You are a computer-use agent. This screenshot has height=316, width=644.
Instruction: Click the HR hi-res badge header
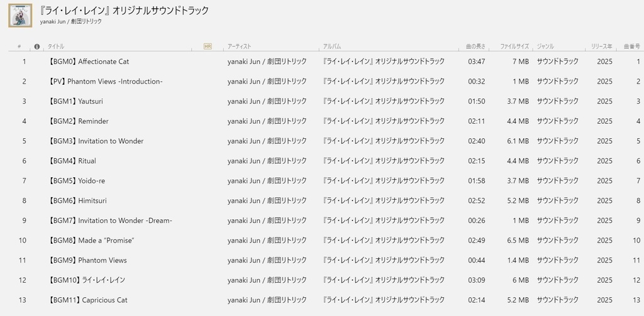click(208, 46)
